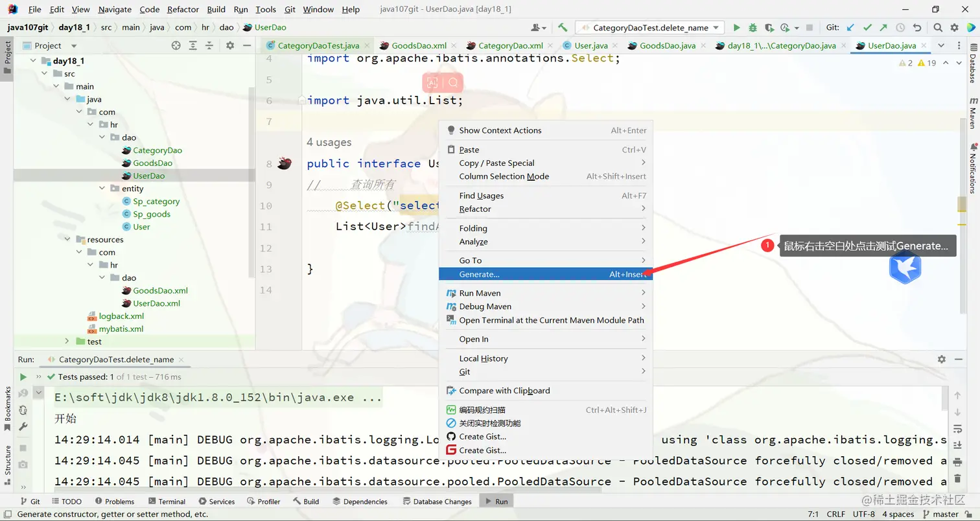Choose Generate... from the context menu
Screen dimensions: 980x521
click(x=546, y=274)
